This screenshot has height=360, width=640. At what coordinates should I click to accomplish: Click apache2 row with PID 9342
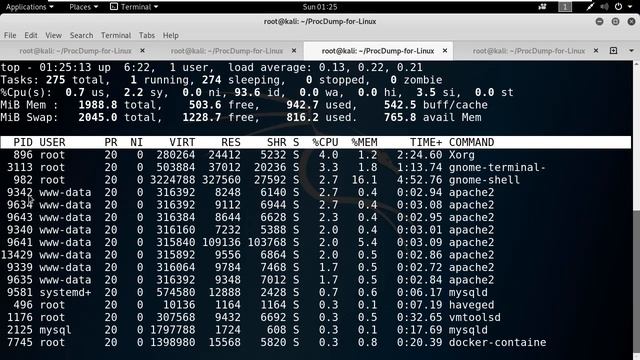tap(316, 192)
